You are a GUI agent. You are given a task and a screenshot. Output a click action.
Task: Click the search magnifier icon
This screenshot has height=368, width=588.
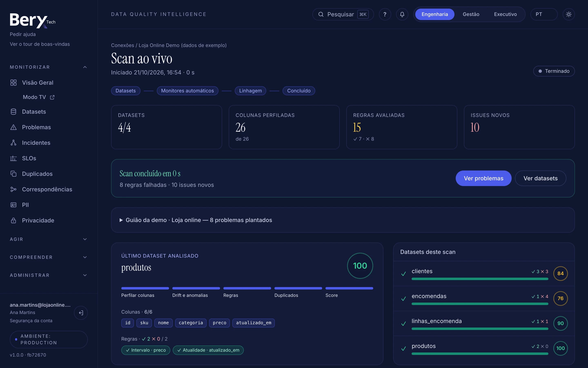point(321,14)
